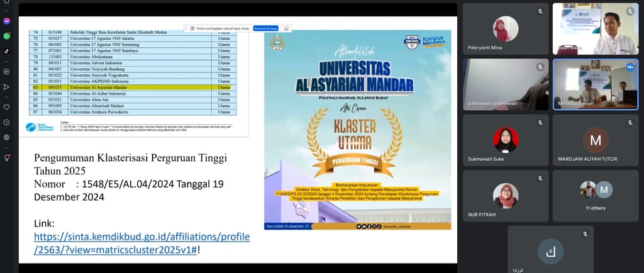Click Sukmawati Suke's muted microphone icon
This screenshot has width=644, height=273.
tap(540, 123)
